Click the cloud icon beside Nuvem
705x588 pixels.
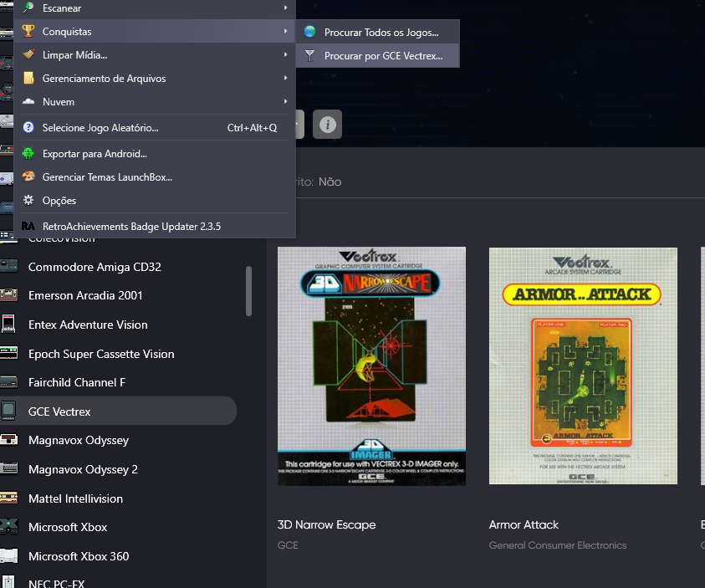click(28, 101)
